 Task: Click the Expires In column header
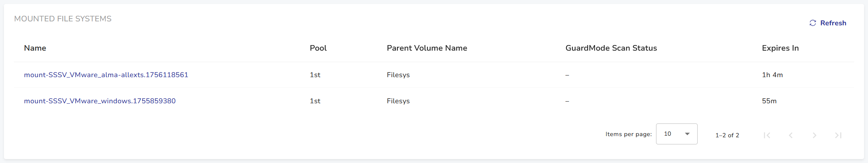tap(780, 48)
